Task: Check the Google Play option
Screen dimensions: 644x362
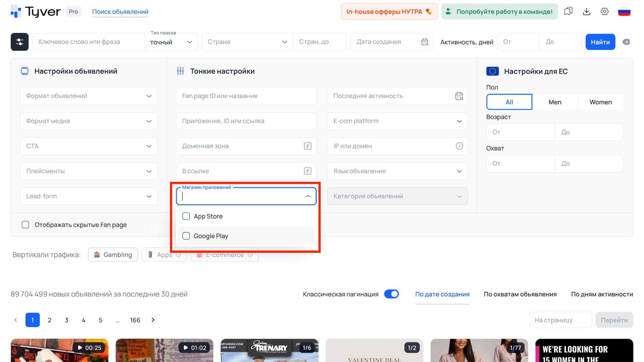Action: 186,235
